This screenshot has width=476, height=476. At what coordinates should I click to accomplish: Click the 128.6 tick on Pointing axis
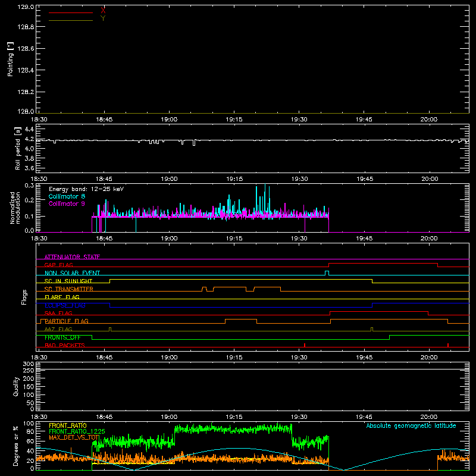pos(26,48)
